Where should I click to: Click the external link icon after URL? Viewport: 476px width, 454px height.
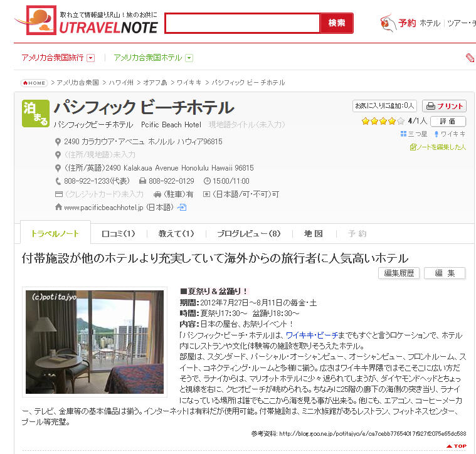click(x=182, y=208)
